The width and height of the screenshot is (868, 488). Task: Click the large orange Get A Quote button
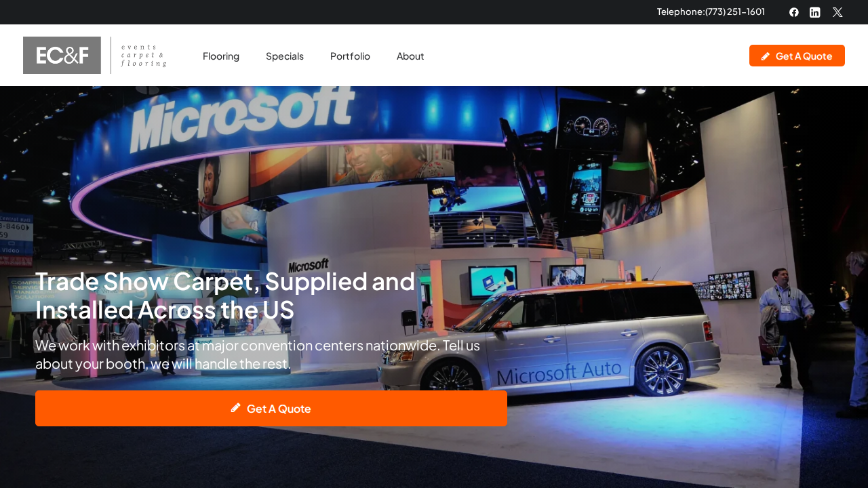(x=271, y=407)
